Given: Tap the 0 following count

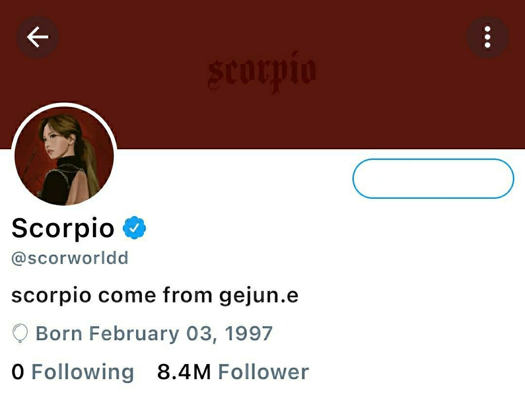Looking at the screenshot, I should click(18, 372).
